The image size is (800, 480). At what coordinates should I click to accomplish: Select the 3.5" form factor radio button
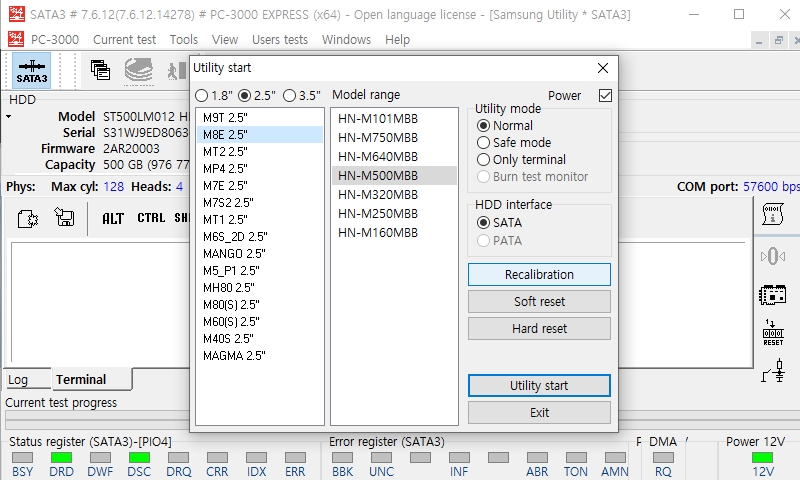click(289, 95)
